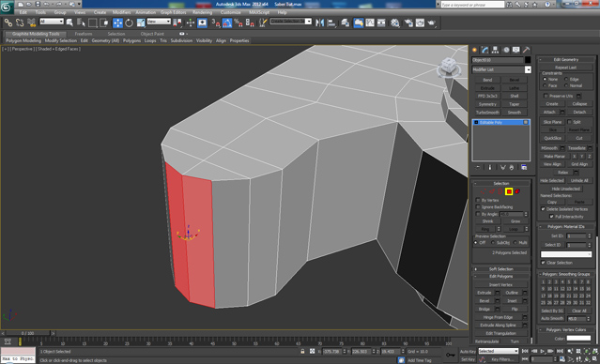Open the selection filter All dropdown

[x=52, y=22]
